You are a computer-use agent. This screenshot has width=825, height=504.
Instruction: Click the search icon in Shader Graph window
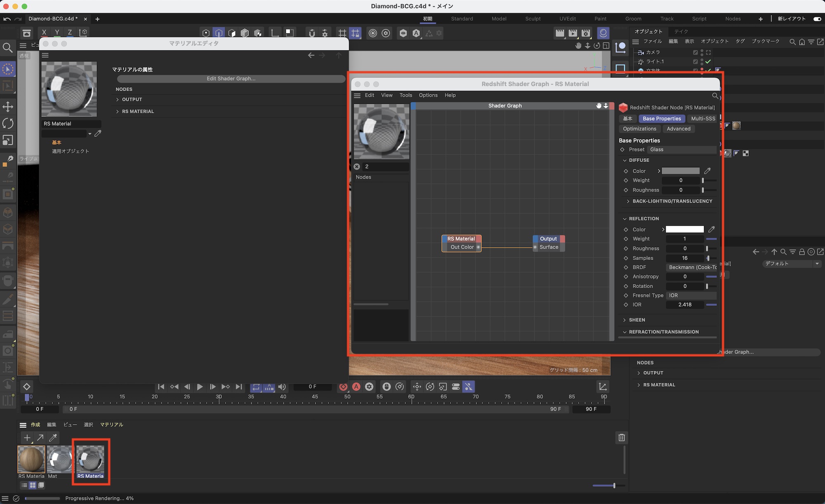point(715,96)
